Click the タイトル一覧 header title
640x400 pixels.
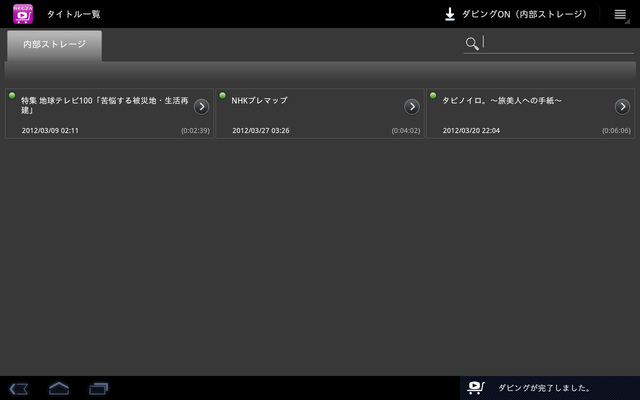(73, 14)
